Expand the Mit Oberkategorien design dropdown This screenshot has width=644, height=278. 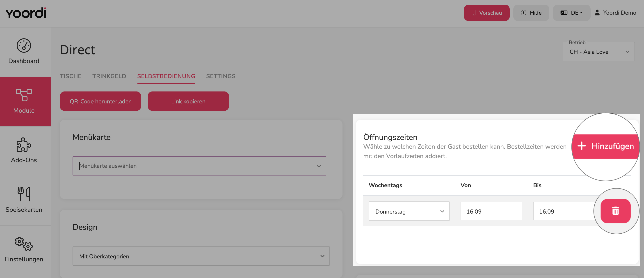(201, 256)
